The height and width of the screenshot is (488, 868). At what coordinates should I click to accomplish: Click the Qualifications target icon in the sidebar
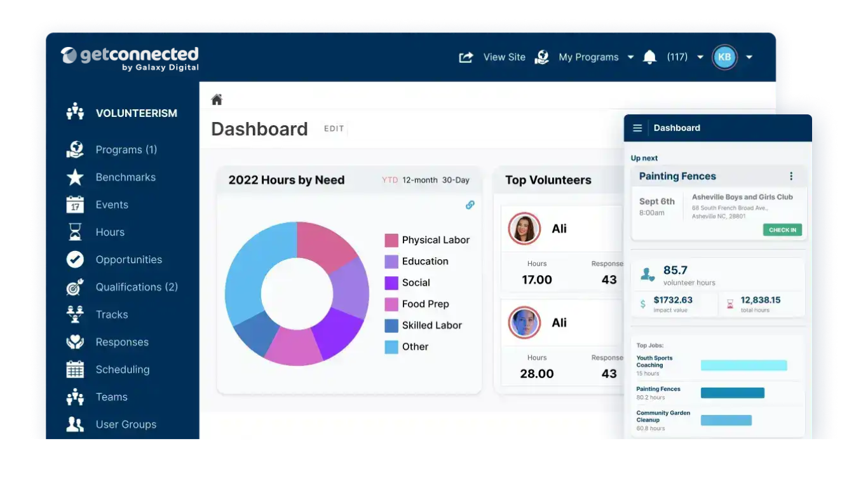tap(74, 287)
